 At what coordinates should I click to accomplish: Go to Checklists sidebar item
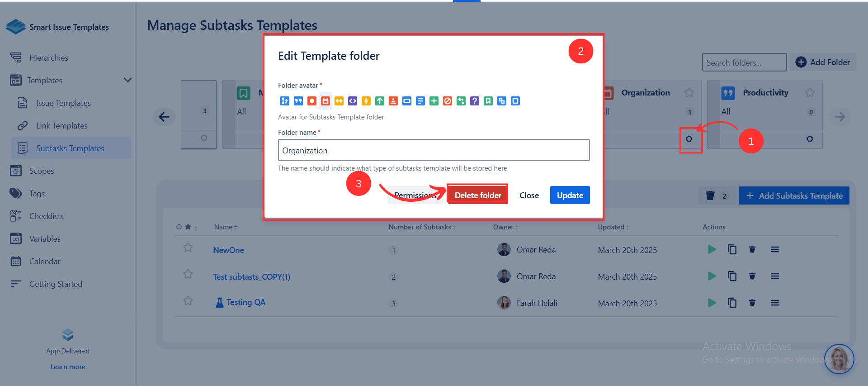tap(46, 216)
